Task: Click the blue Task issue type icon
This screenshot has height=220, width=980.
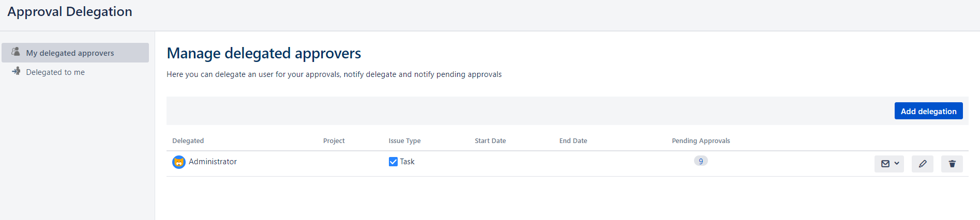Action: click(393, 162)
